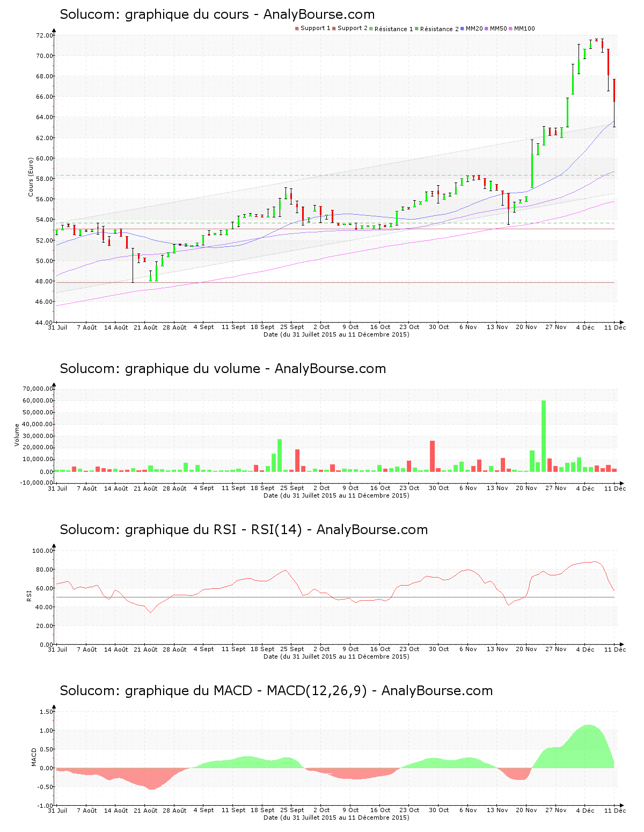The width and height of the screenshot is (644, 832).
Task: Click "31 Juil" date on volume chart axis
Action: [x=57, y=488]
